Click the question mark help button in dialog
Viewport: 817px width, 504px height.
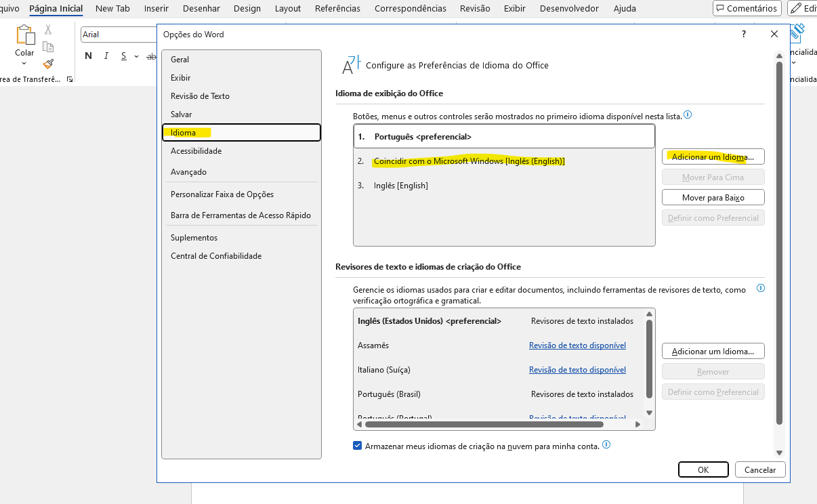(744, 34)
